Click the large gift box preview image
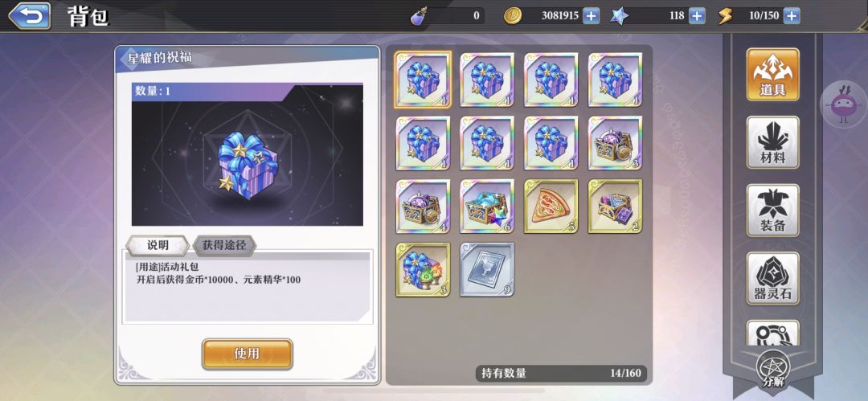This screenshot has width=868, height=401. [248, 154]
